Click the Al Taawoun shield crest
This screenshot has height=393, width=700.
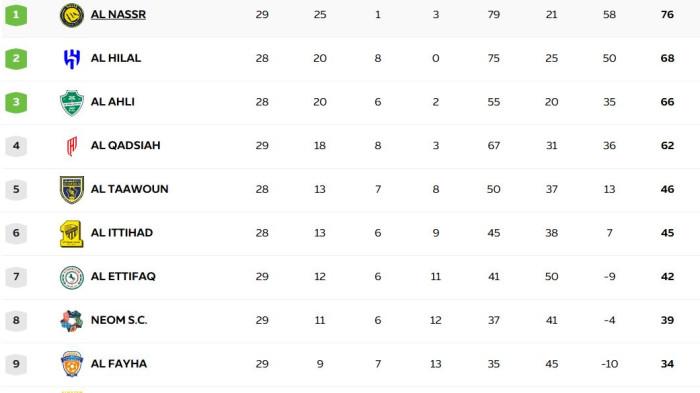click(x=71, y=189)
